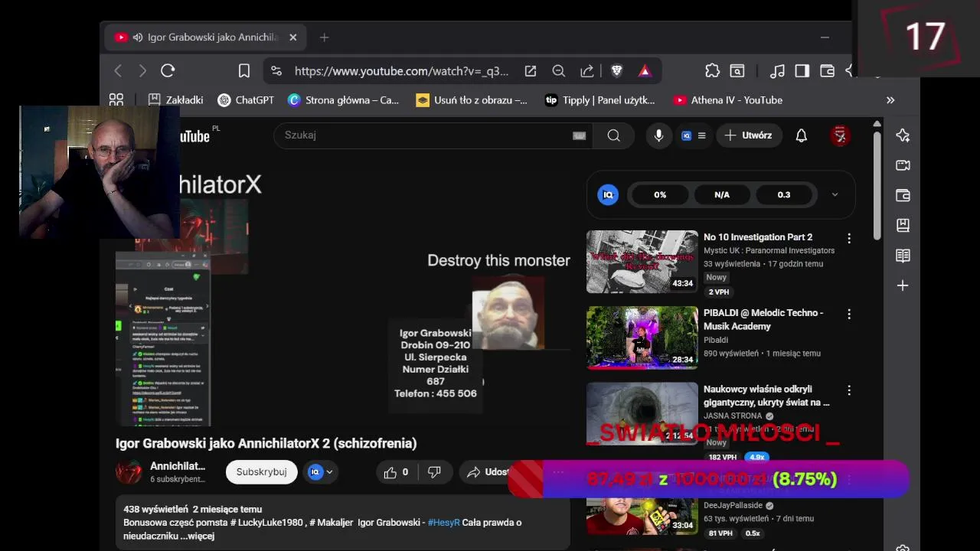Click the #HesyR hashtag link

pyautogui.click(x=443, y=523)
